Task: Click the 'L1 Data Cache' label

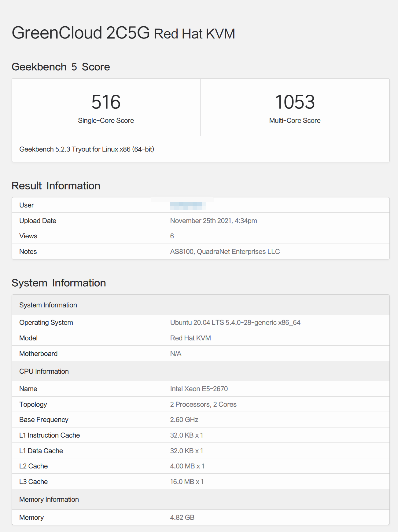Action: click(41, 451)
